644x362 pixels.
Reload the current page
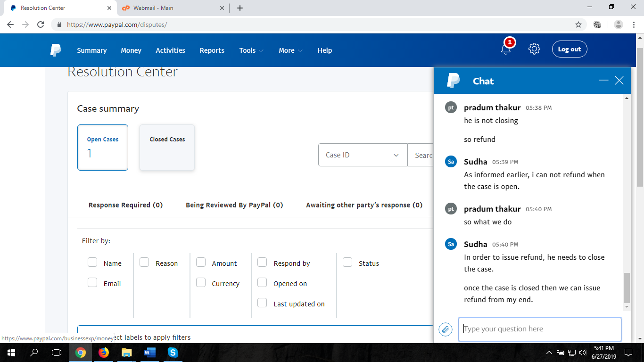[x=41, y=25]
